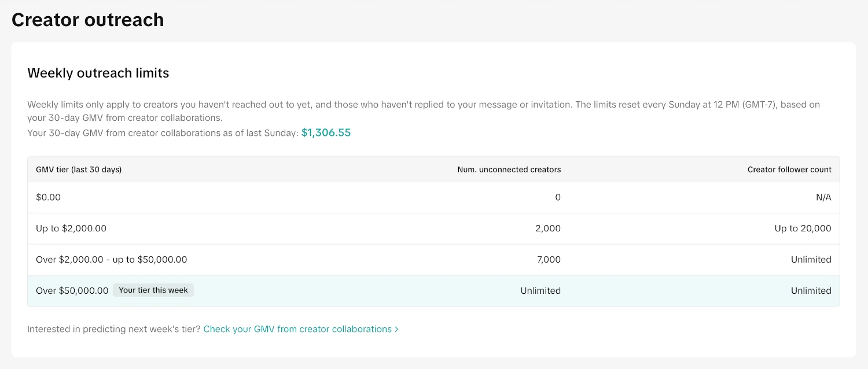Click the 'Creator outreach' page title
The image size is (868, 369).
tap(88, 20)
